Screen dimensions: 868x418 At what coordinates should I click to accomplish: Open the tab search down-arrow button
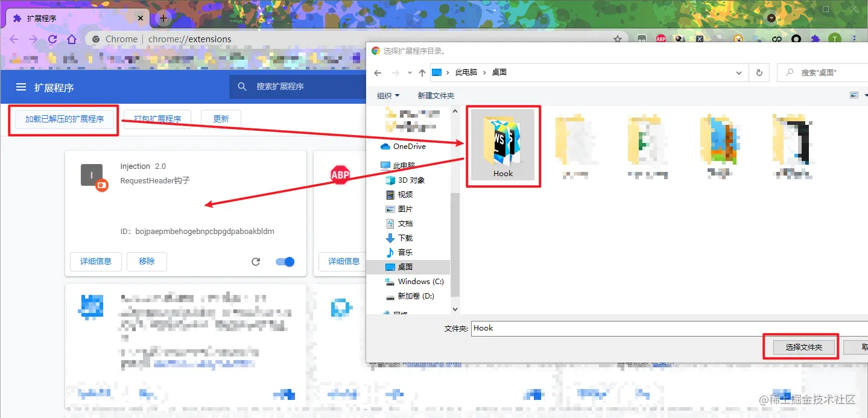771,18
